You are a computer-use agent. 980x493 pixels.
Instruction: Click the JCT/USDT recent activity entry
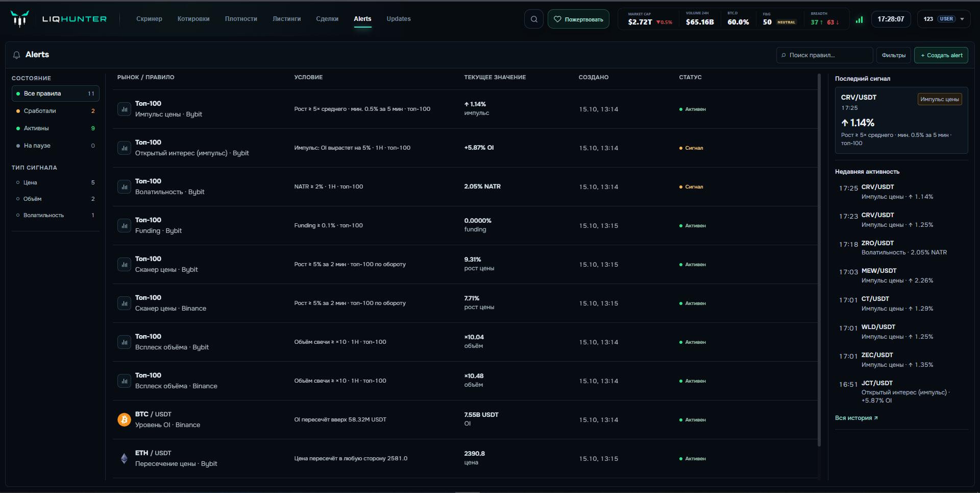(901, 392)
